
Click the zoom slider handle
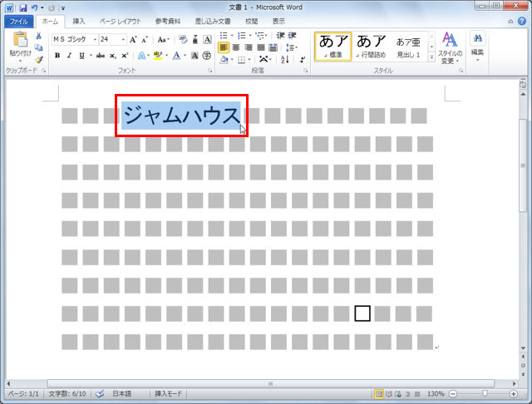(485, 394)
